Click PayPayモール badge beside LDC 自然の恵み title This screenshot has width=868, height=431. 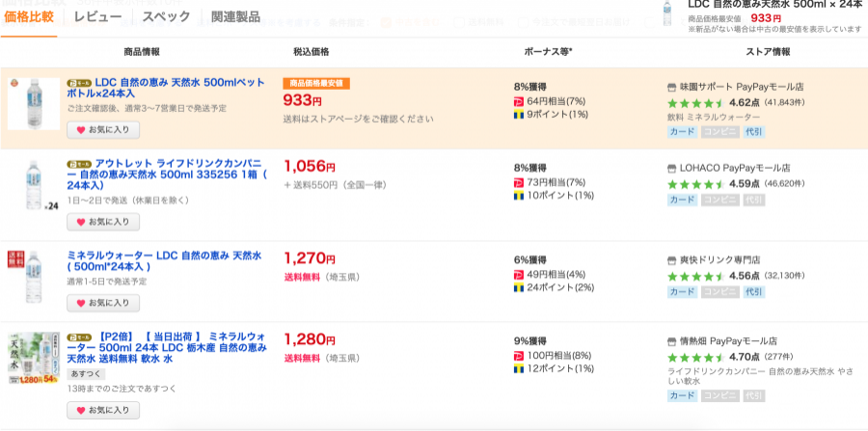pos(79,83)
